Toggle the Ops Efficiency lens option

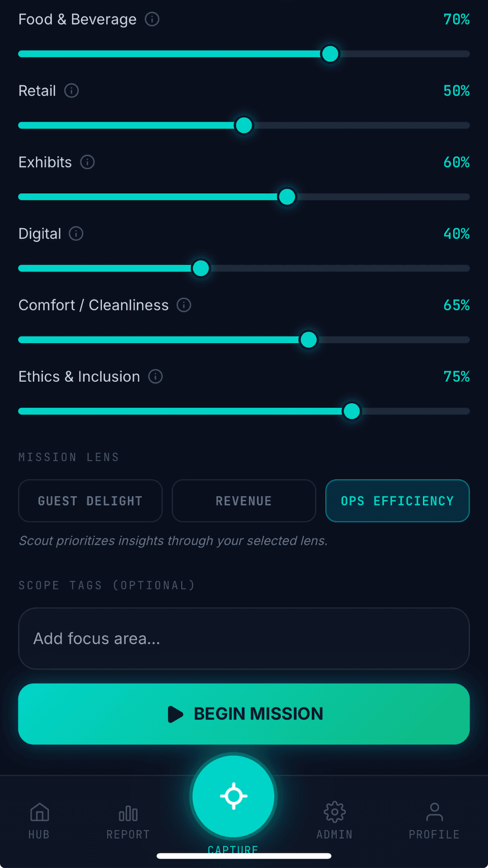[x=397, y=501]
